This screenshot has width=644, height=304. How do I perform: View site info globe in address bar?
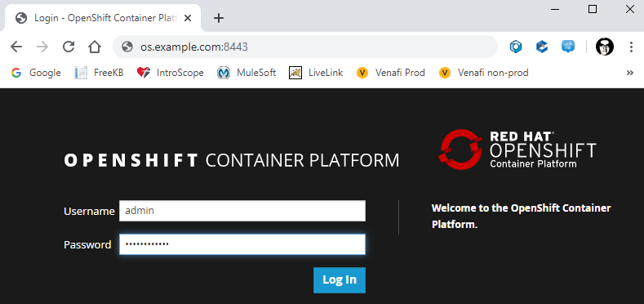[127, 47]
